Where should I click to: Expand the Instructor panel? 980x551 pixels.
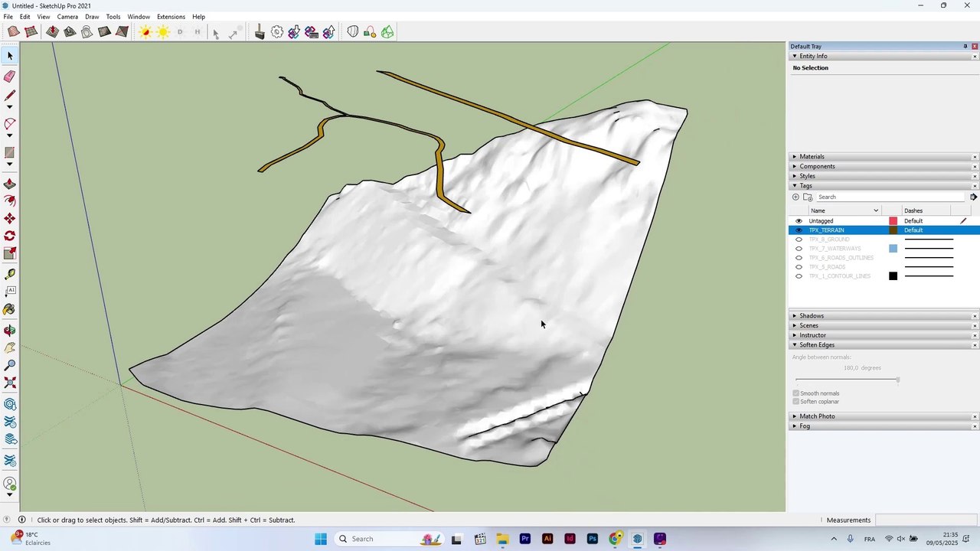[795, 335]
